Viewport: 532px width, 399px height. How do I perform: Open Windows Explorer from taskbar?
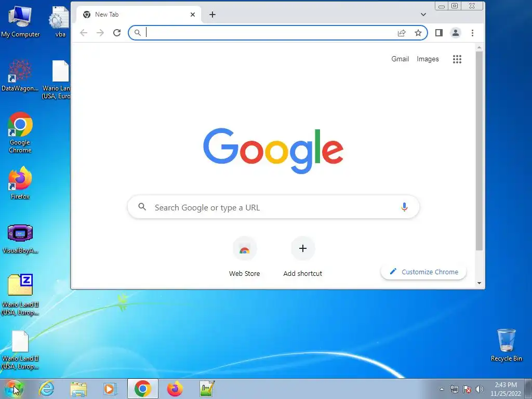coord(78,389)
